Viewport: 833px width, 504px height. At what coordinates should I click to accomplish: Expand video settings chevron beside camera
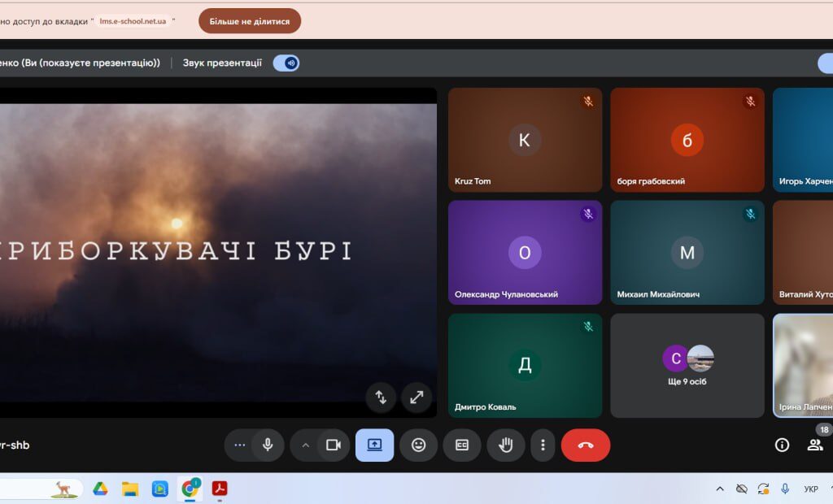tap(306, 445)
